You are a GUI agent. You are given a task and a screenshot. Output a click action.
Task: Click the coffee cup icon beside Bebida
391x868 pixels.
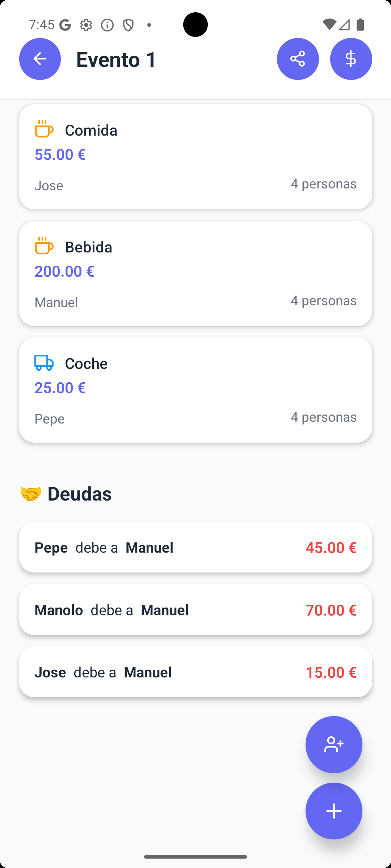(44, 246)
